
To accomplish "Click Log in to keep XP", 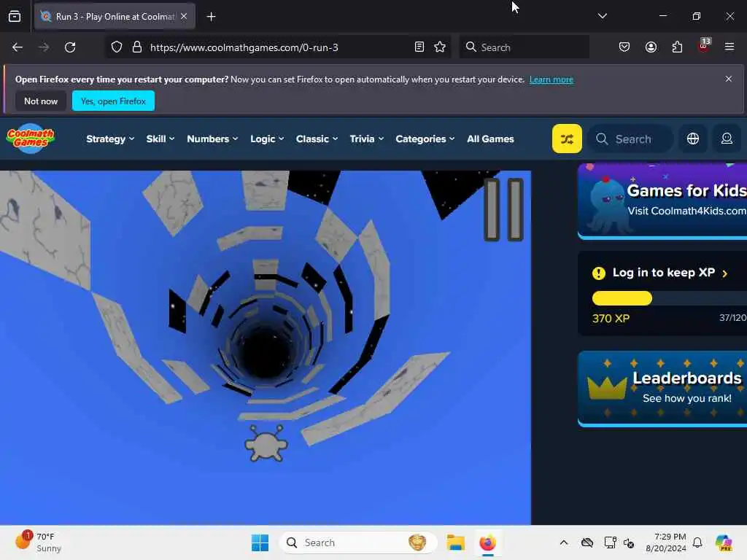I will [x=663, y=273].
